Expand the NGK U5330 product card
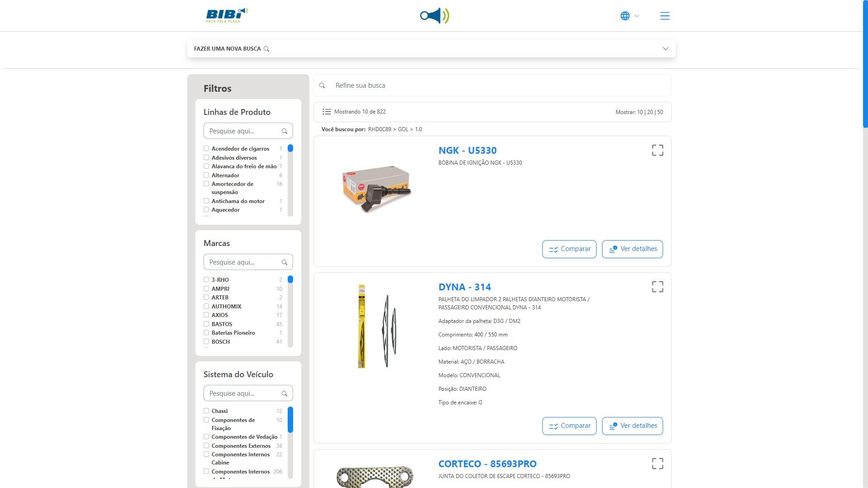 point(658,150)
